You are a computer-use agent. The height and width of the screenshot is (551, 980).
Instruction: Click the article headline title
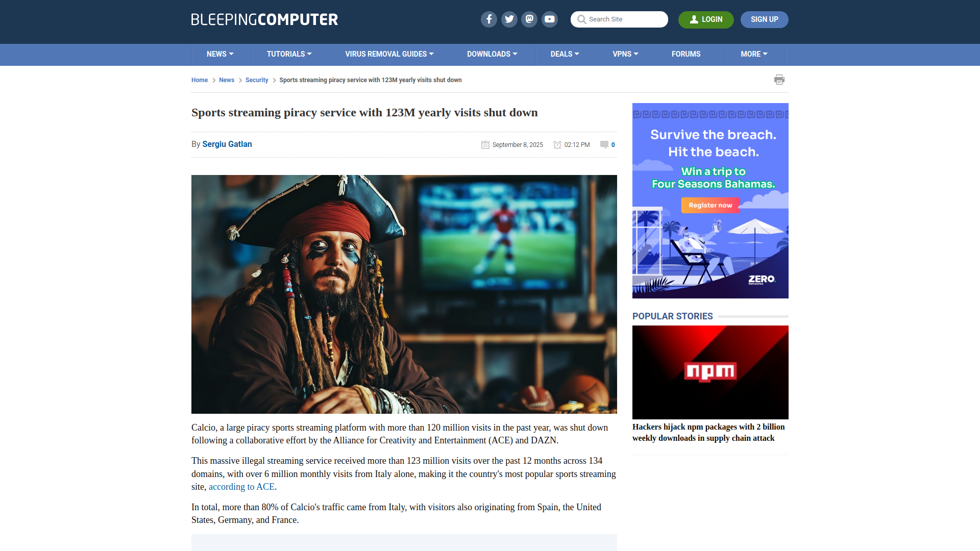tap(364, 113)
